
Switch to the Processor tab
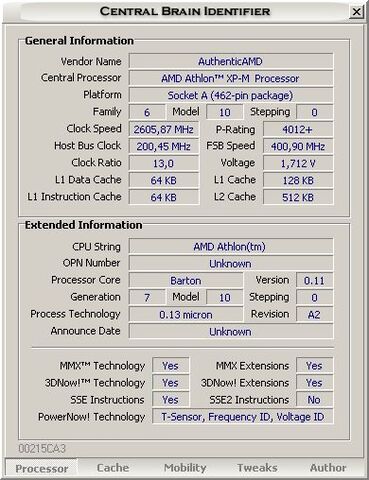point(42,468)
